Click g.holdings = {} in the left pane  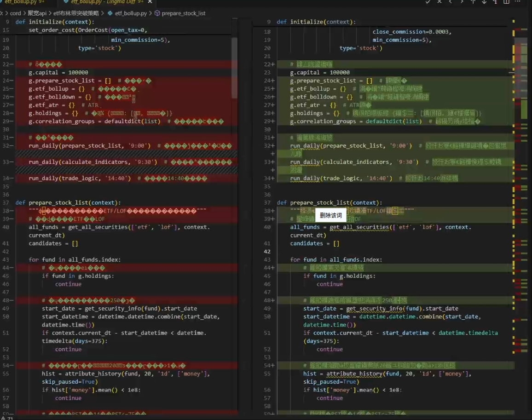[x=53, y=113]
